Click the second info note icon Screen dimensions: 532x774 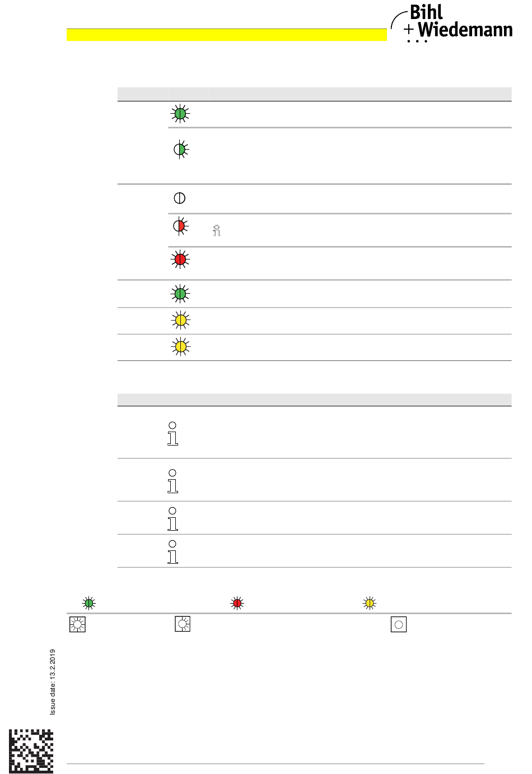tap(172, 481)
